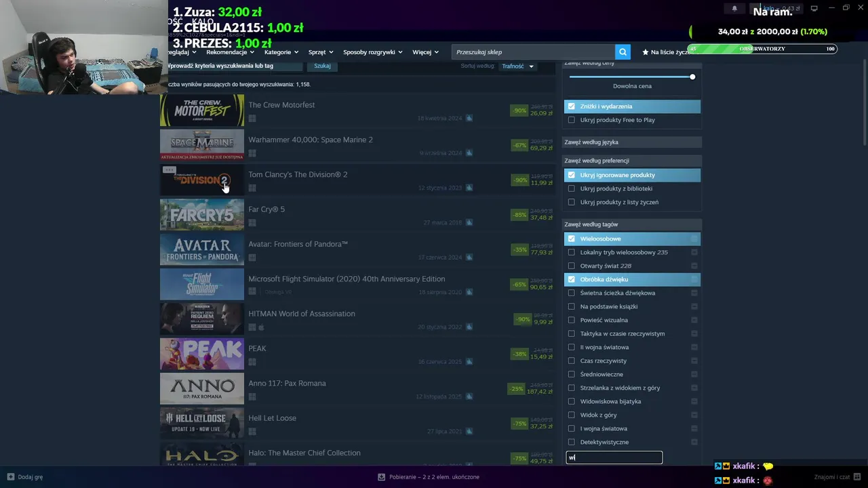868x488 pixels.
Task: Expand the Sprzęt menu
Action: [321, 52]
